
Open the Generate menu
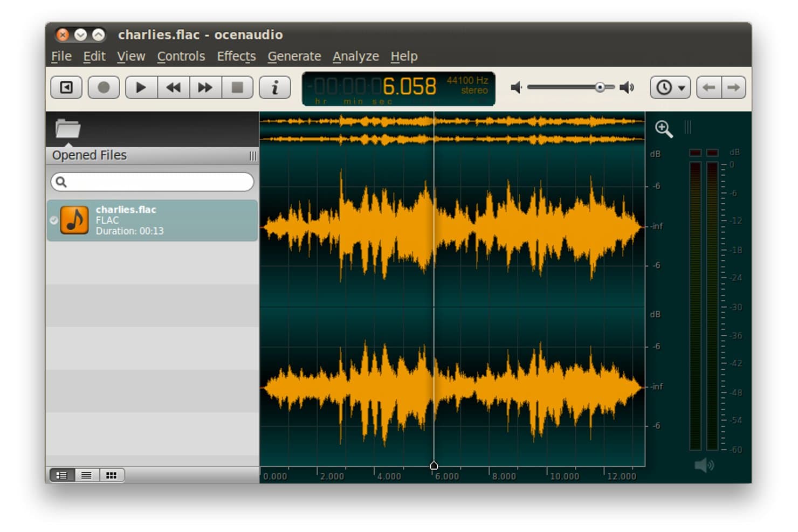pos(294,56)
